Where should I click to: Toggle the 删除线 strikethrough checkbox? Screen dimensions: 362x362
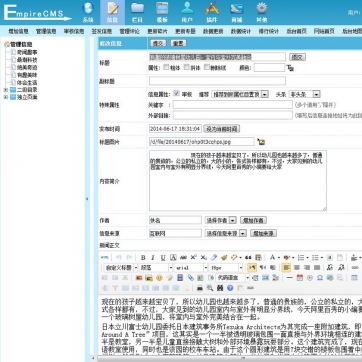pos(207,67)
